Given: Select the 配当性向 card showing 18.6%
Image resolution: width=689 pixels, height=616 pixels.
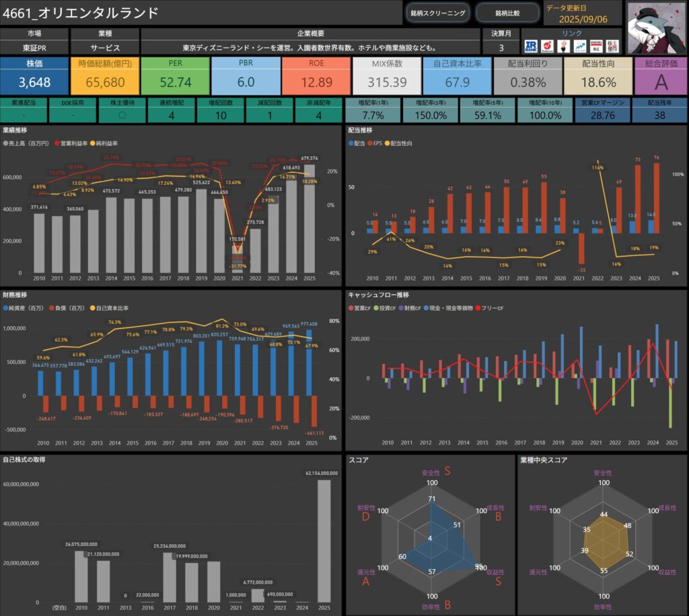Looking at the screenshot, I should (x=598, y=75).
